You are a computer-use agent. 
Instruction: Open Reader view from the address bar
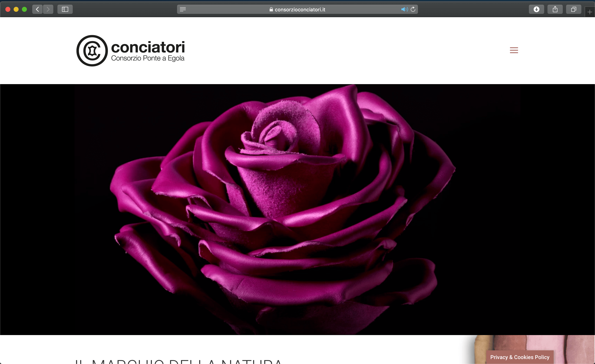[183, 10]
